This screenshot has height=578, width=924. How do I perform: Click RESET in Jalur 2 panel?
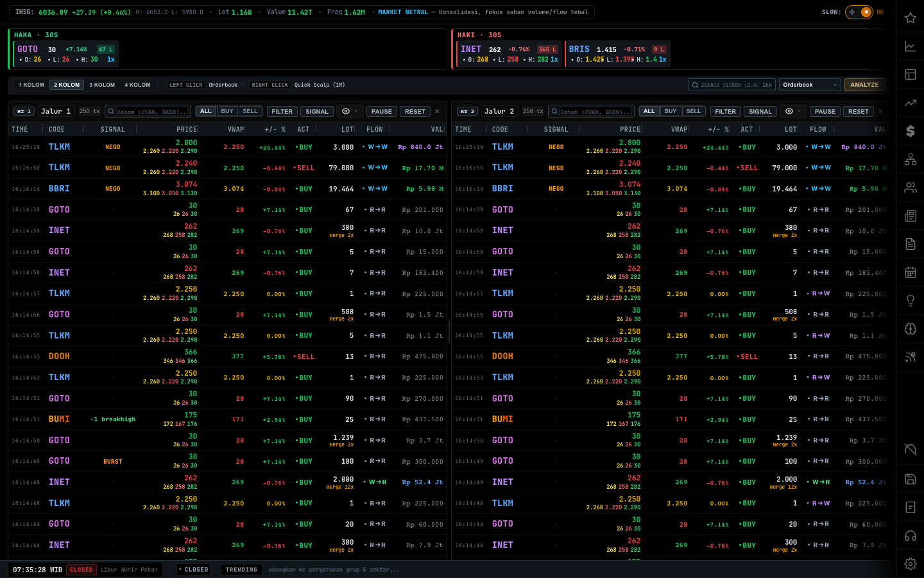[858, 111]
